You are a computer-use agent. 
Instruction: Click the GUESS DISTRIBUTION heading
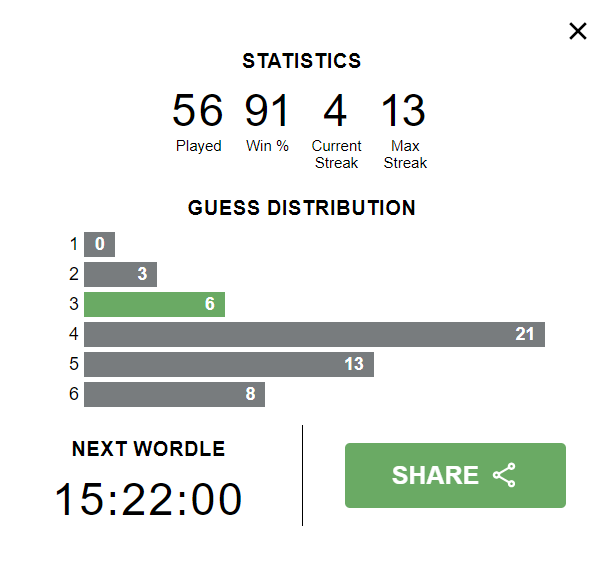tap(302, 208)
